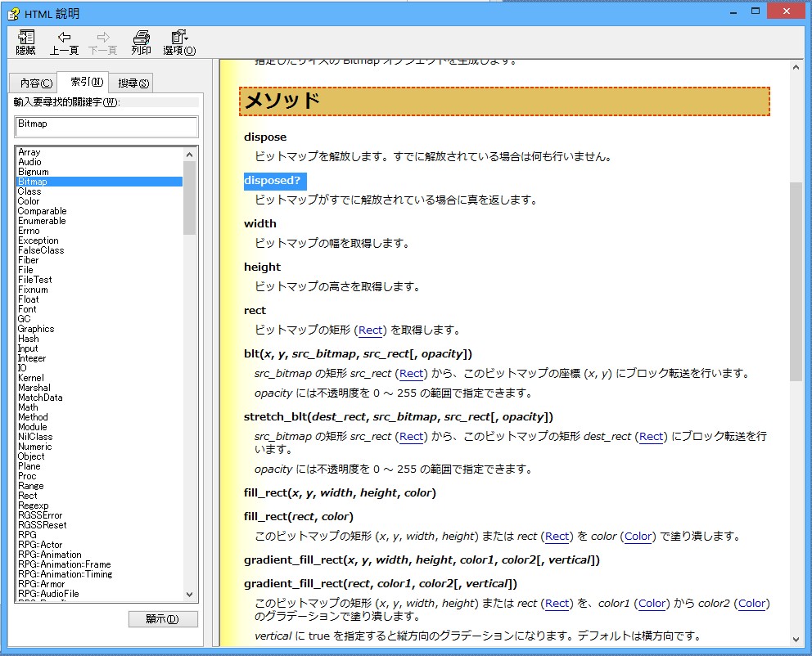Select 'Array' in the index list
This screenshot has height=656, width=812.
click(x=29, y=152)
